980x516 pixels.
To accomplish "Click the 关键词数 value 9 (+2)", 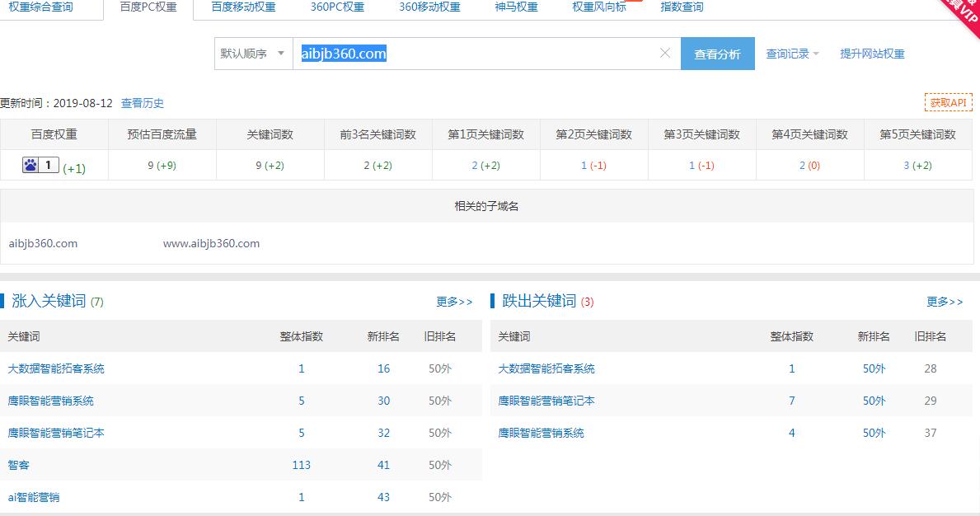I will tap(270, 166).
